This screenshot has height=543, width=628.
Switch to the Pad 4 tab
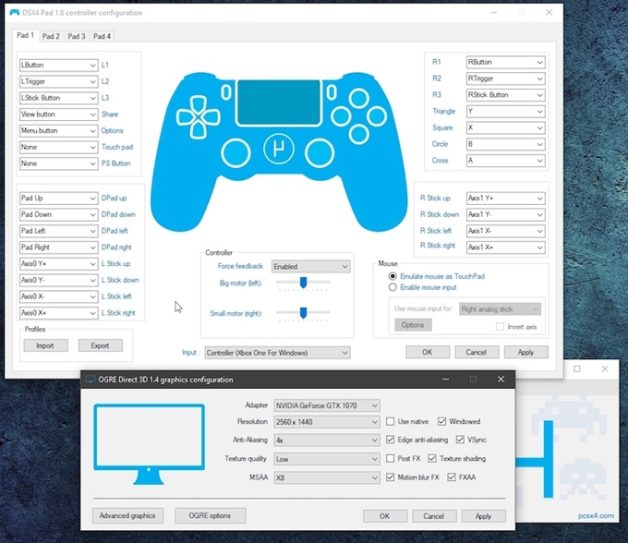click(x=102, y=36)
